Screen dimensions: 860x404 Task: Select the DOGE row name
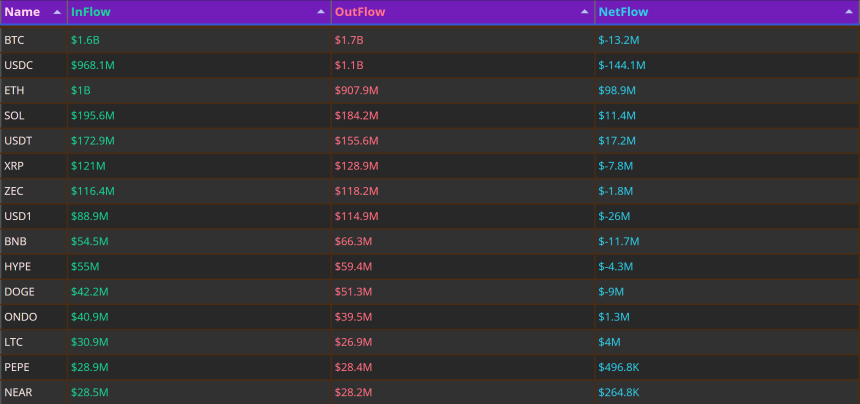tap(19, 292)
